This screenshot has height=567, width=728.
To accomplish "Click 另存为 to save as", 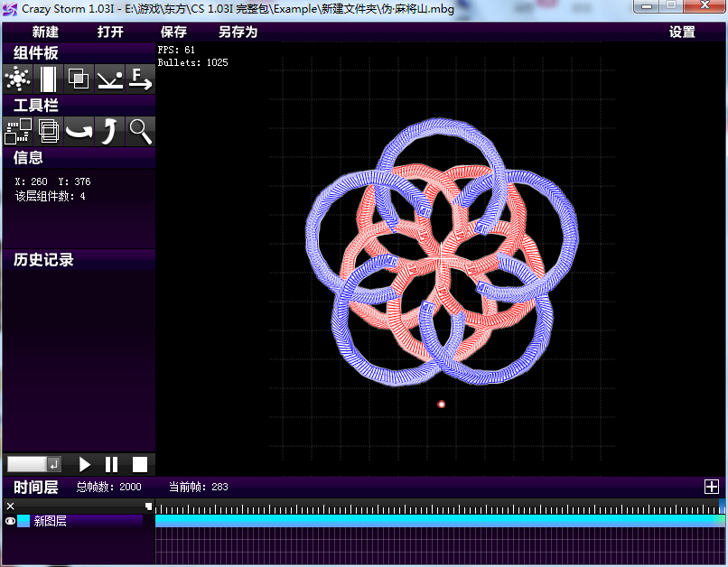I will [238, 32].
